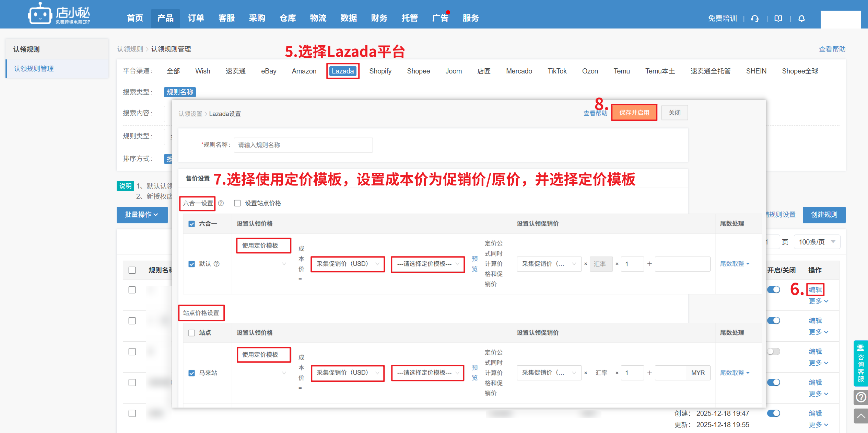Image resolution: width=868 pixels, height=433 pixels.
Task: Click 保存并启用 button
Action: point(634,113)
